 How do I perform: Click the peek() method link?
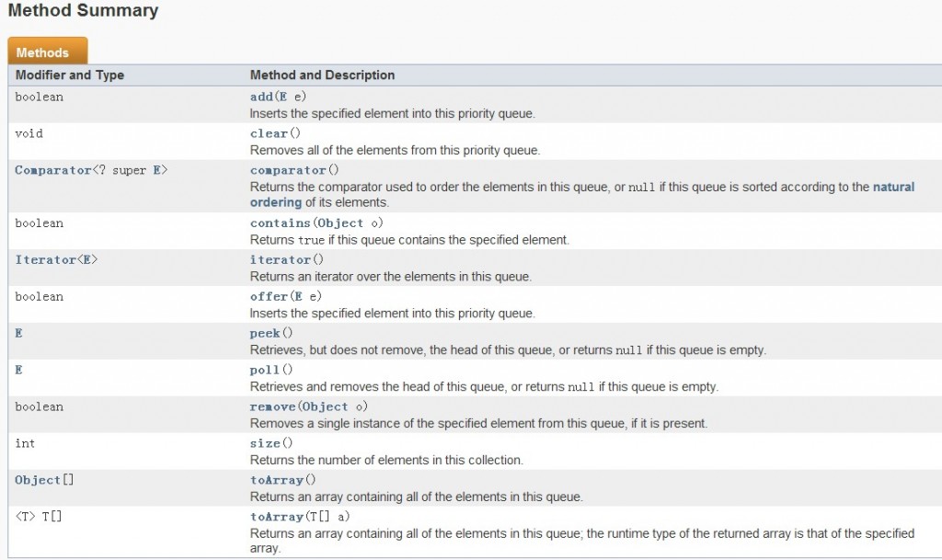(265, 334)
